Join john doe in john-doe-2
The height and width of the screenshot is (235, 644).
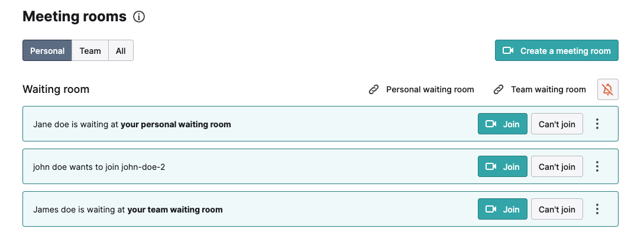(x=502, y=166)
